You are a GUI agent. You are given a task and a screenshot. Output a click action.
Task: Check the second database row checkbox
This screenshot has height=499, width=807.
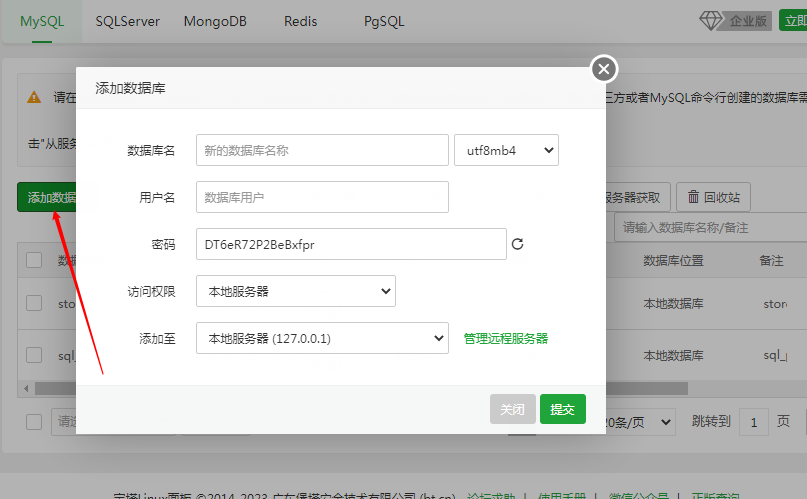point(34,355)
